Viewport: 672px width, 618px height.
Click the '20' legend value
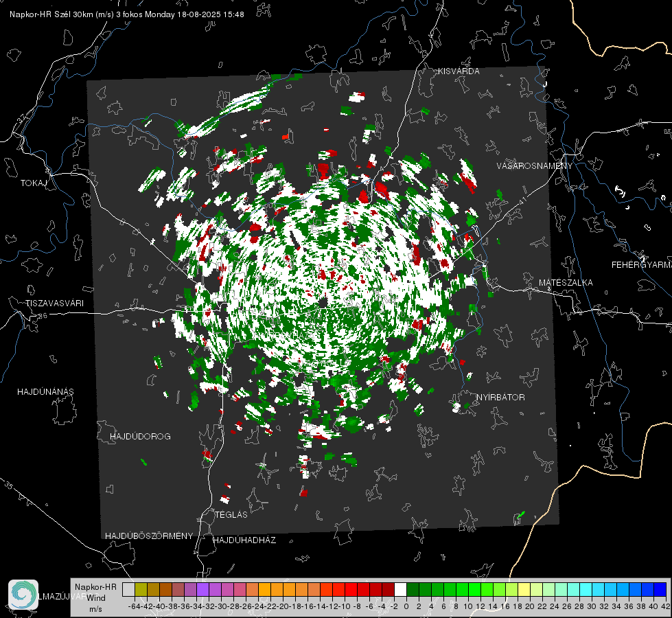(530, 606)
